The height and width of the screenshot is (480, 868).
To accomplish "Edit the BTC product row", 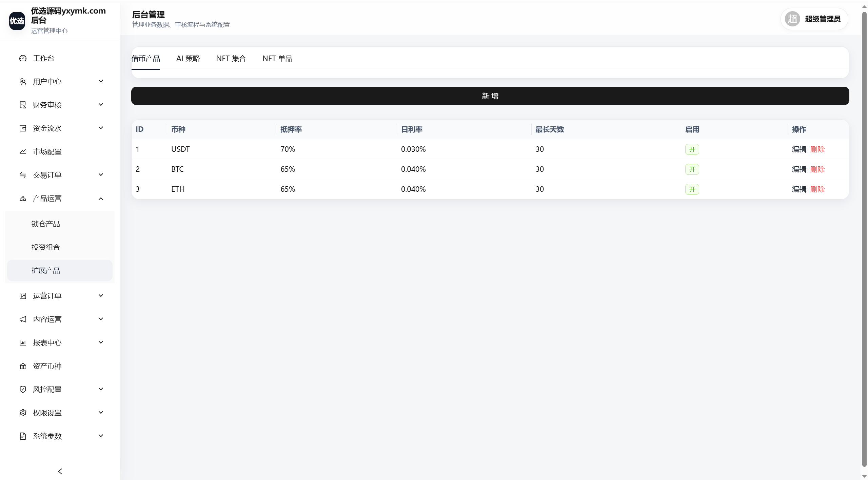I will [799, 169].
